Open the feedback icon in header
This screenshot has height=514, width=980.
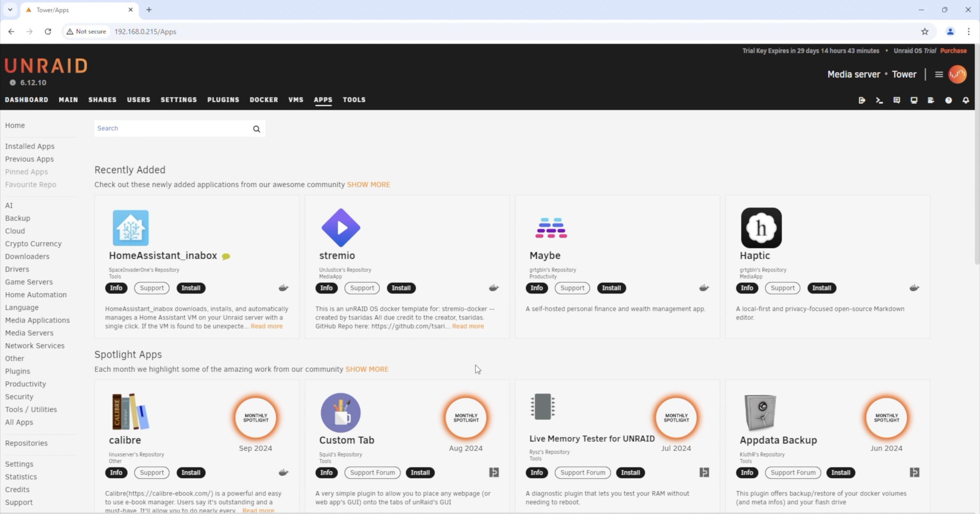[x=897, y=100]
